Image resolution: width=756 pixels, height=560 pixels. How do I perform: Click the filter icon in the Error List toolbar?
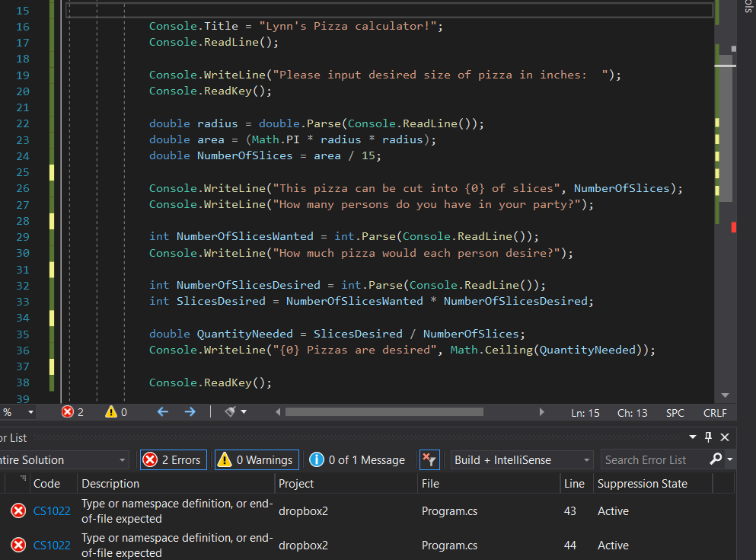(429, 459)
